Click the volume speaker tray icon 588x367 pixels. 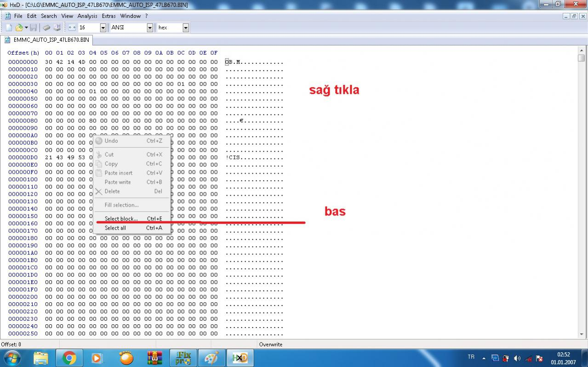pos(517,358)
